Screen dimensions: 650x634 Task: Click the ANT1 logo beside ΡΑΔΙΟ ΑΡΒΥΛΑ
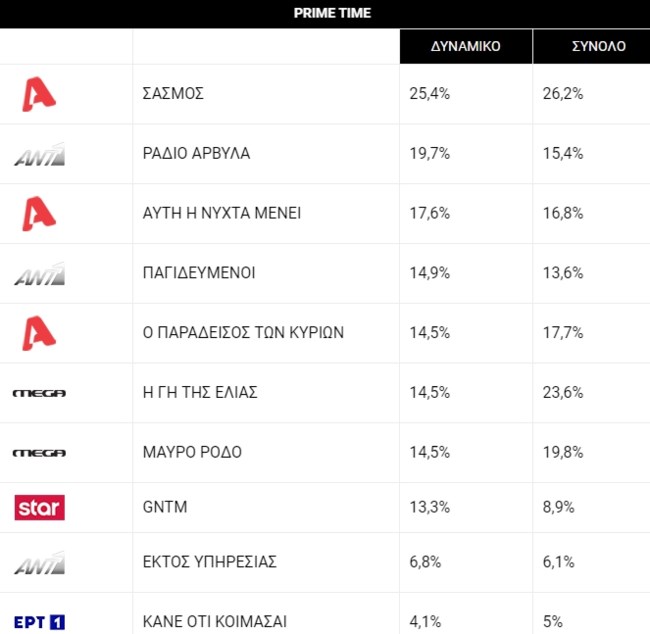coord(39,154)
